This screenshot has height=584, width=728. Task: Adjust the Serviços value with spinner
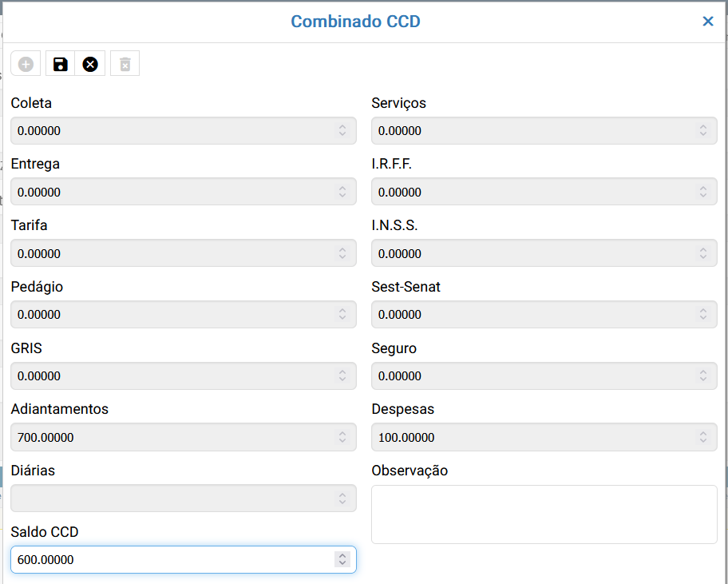pos(703,131)
